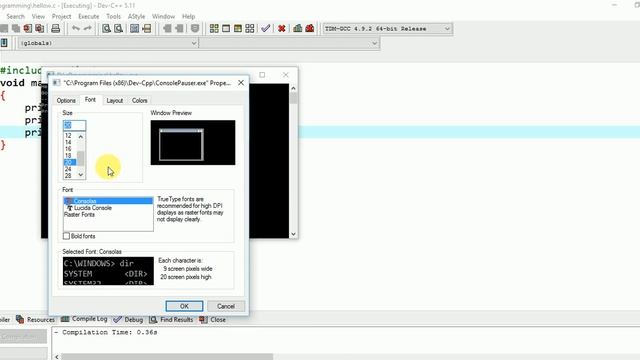
Task: Open the Resources bottom panel tab
Action: (x=35, y=319)
